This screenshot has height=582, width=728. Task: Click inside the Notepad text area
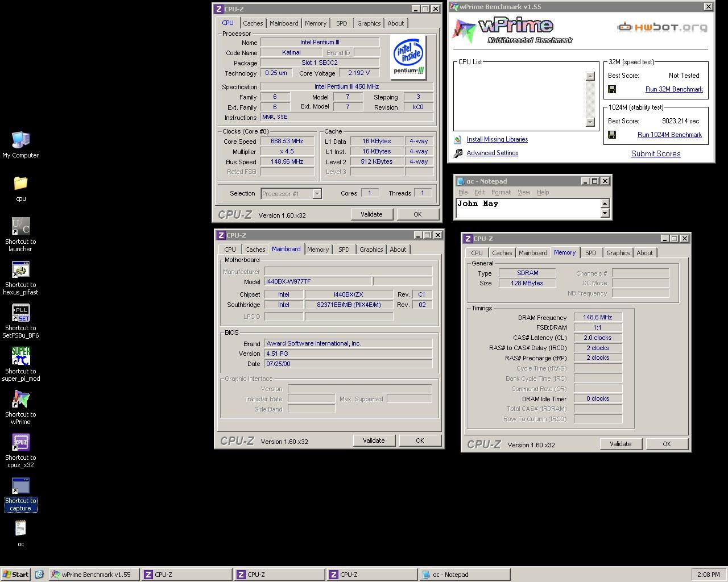[x=528, y=208]
